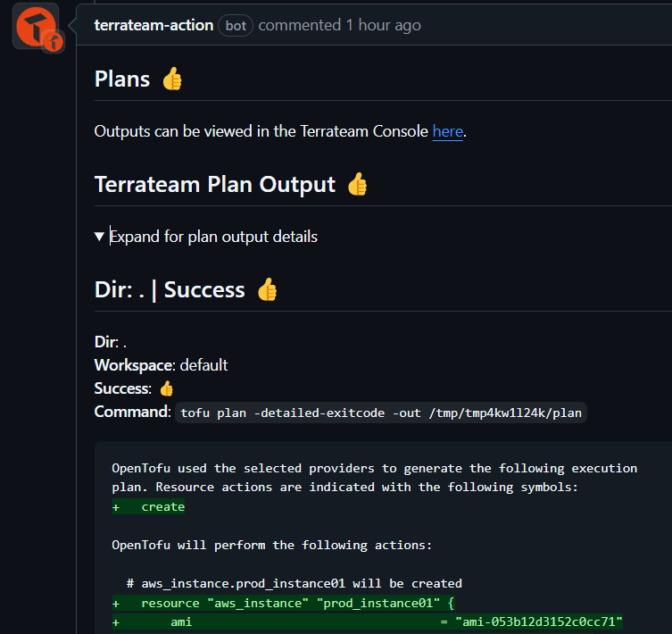Click the tofu plan command code snippet
This screenshot has height=634, width=672.
381,413
